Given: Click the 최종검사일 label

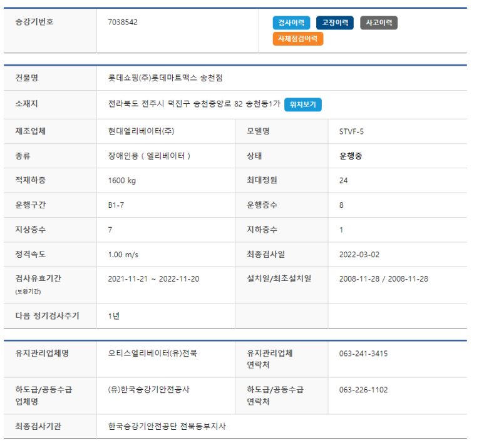Looking at the screenshot, I should pyautogui.click(x=265, y=255).
